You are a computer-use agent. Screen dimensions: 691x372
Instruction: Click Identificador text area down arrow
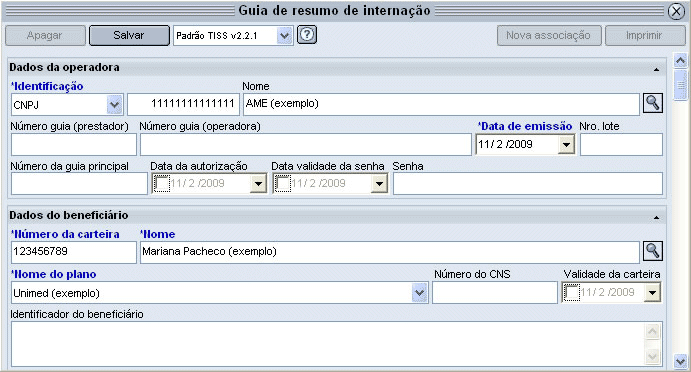[652, 356]
